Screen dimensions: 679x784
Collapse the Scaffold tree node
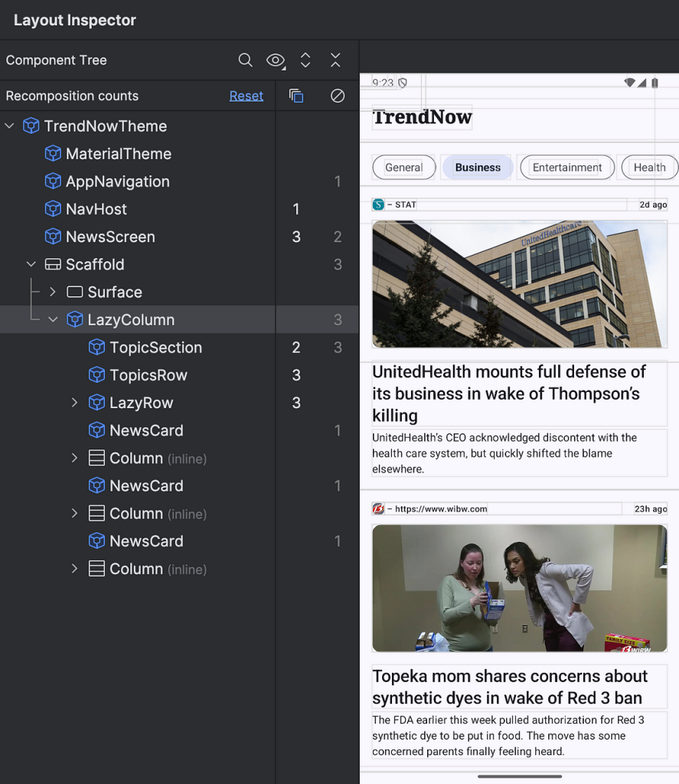click(31, 265)
